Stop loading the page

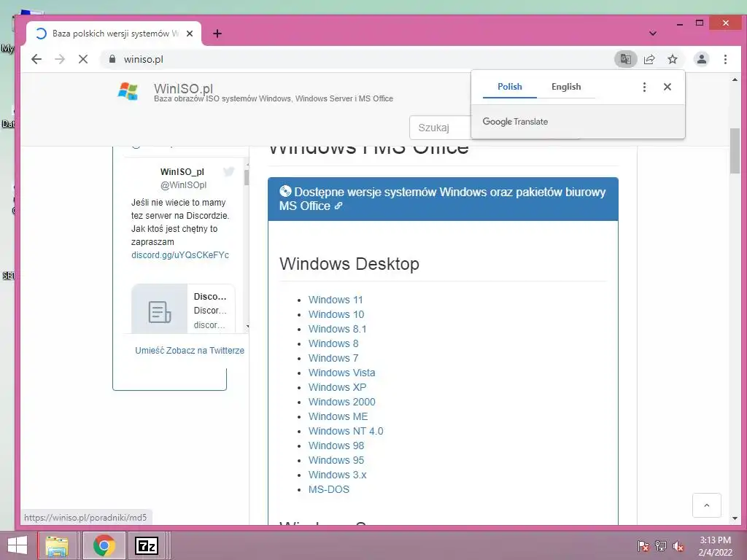[83, 59]
